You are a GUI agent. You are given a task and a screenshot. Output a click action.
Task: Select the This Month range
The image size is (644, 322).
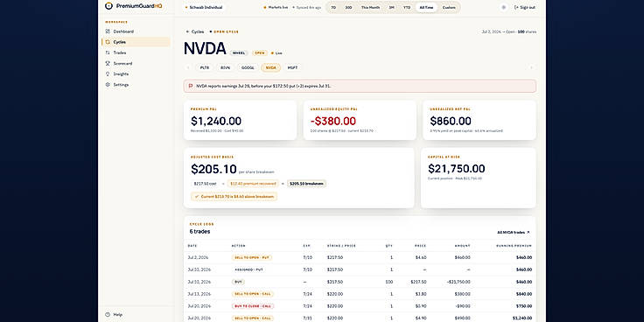click(x=370, y=7)
